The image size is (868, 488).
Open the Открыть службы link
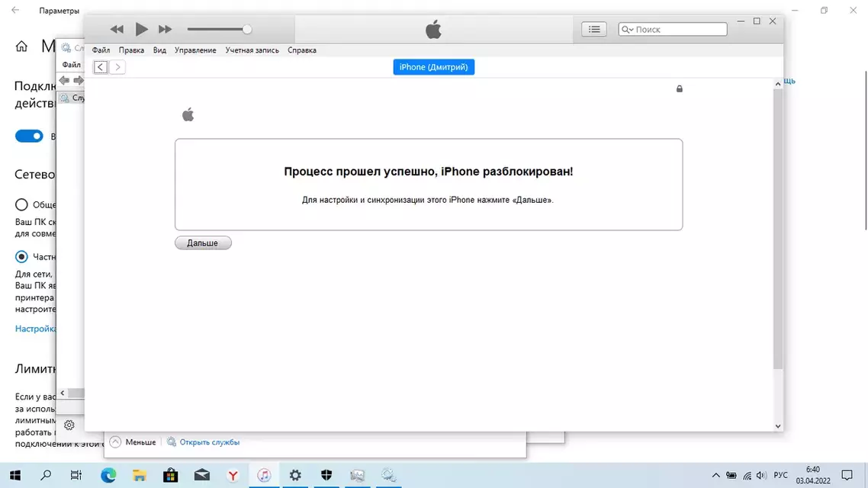pos(203,442)
